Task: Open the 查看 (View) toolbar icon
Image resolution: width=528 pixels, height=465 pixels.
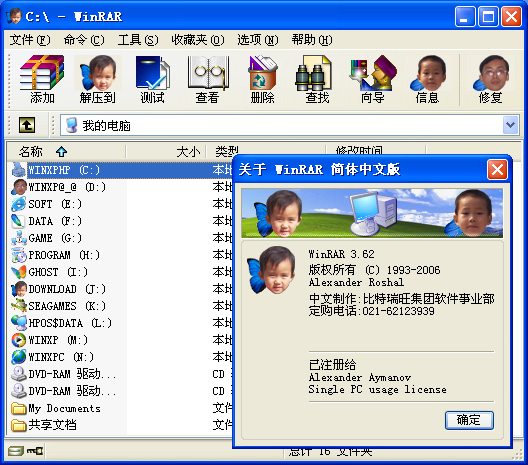Action: click(x=207, y=79)
